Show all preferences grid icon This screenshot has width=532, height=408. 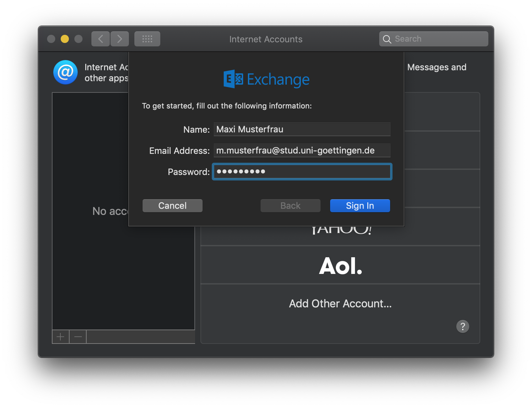pyautogui.click(x=147, y=39)
